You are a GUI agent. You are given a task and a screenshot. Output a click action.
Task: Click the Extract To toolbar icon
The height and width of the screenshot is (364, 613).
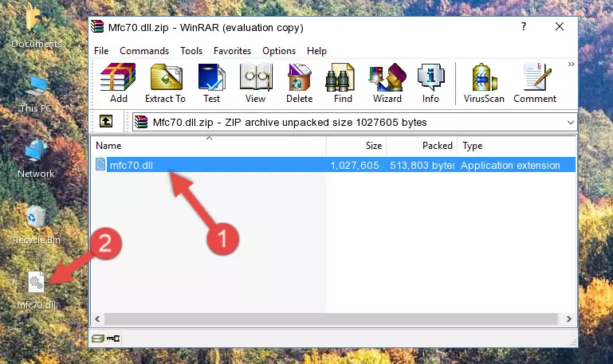pos(165,83)
